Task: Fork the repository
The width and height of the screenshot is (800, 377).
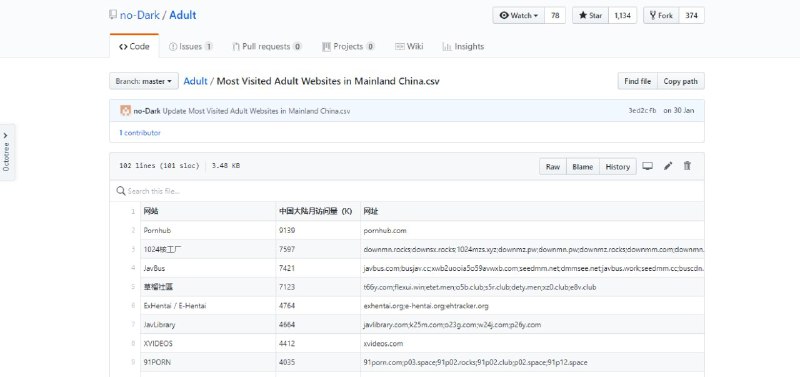Action: tap(661, 15)
